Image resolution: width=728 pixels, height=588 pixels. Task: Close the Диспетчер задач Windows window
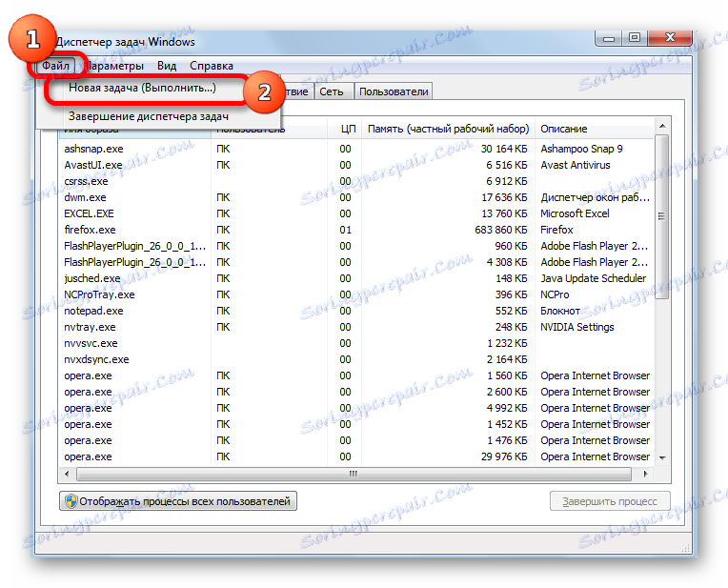(x=670, y=38)
